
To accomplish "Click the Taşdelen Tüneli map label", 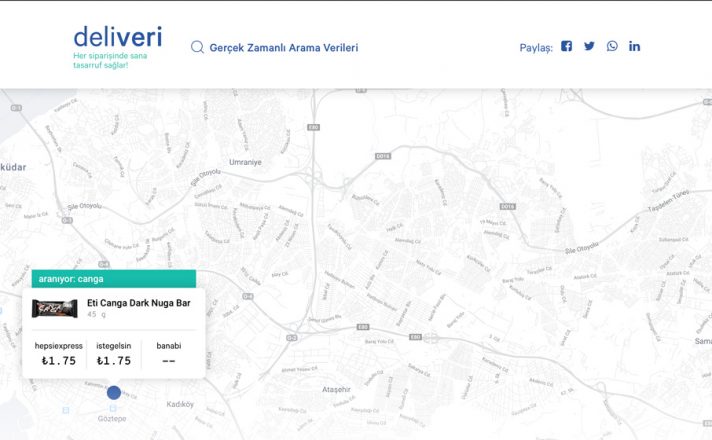I will (668, 201).
